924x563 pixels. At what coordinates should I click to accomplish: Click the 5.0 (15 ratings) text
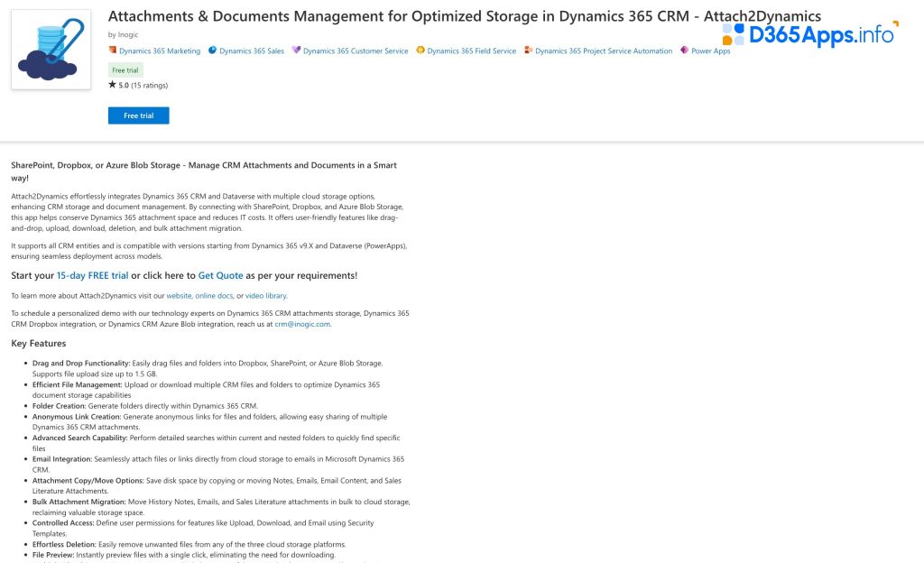(143, 86)
